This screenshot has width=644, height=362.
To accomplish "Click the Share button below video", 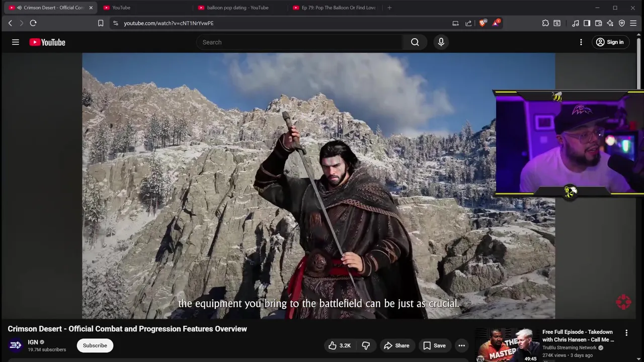I will point(396,345).
